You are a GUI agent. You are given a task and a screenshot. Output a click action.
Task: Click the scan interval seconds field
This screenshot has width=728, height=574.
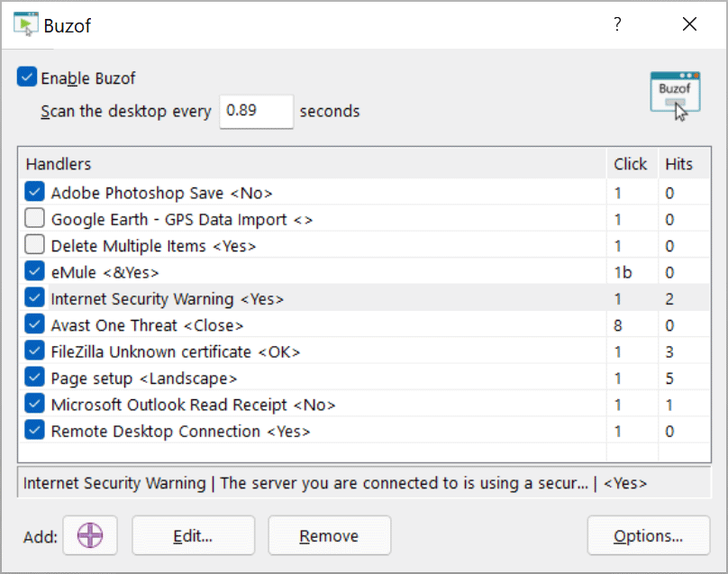tap(256, 112)
